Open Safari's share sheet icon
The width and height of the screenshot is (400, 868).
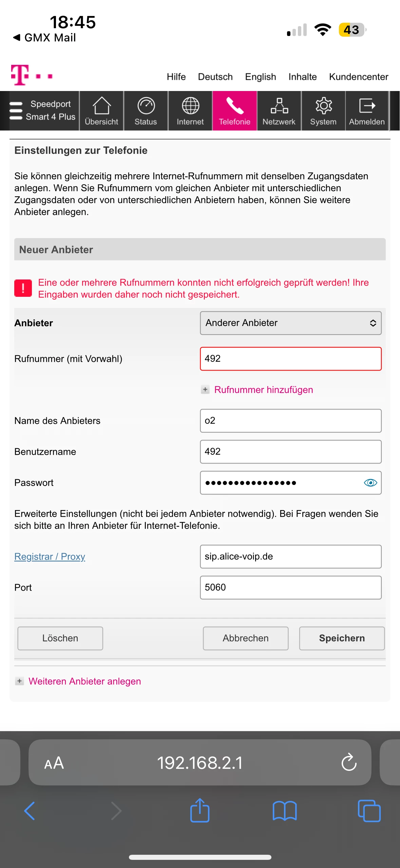[x=200, y=811]
